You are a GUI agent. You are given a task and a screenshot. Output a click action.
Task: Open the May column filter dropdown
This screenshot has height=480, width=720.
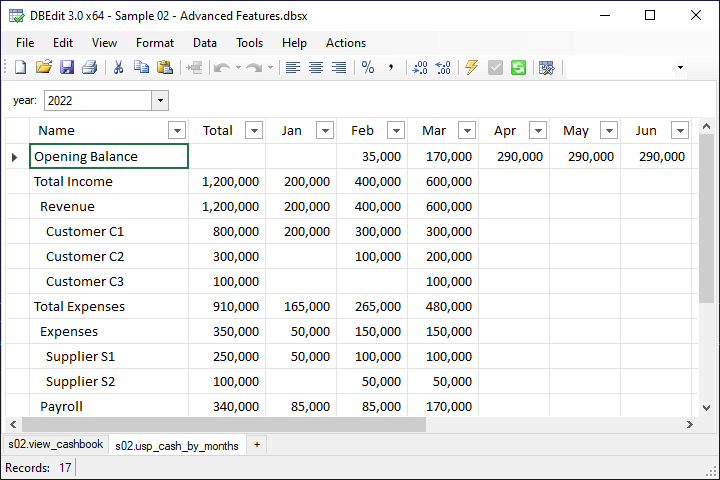pos(609,130)
